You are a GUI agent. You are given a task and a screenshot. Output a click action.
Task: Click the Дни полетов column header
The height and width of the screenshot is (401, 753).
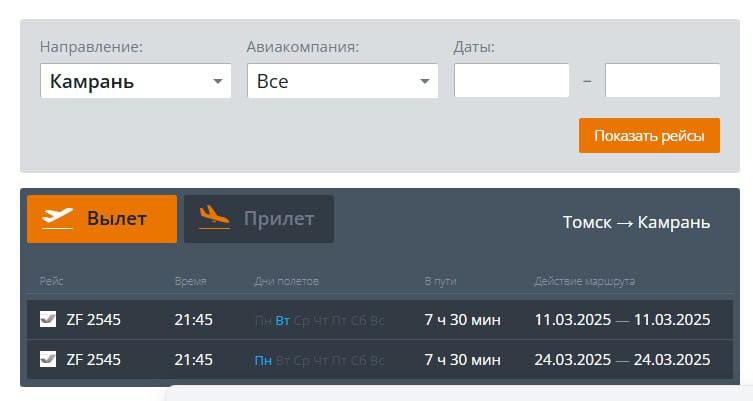tap(284, 281)
